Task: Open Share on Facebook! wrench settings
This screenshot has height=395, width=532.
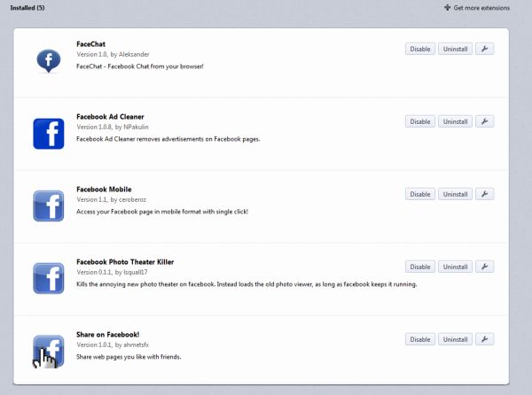Action: click(x=484, y=339)
